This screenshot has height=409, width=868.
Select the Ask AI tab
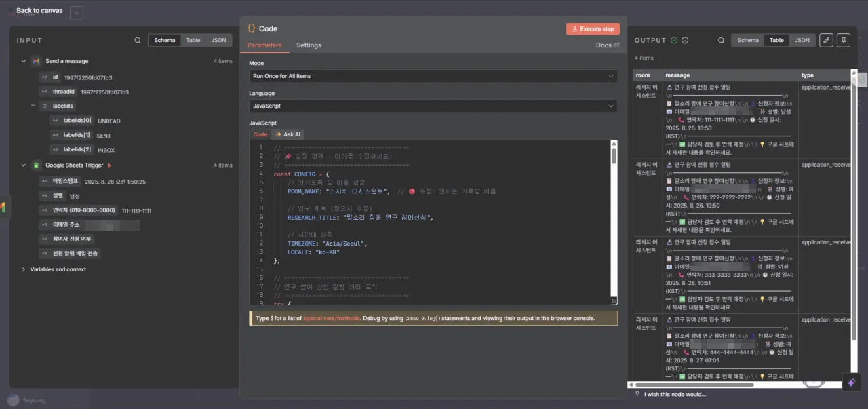pos(288,134)
